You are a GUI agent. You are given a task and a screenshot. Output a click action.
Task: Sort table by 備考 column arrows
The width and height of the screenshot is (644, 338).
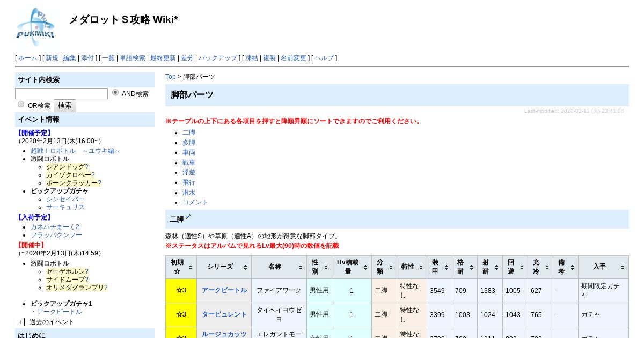[572, 267]
